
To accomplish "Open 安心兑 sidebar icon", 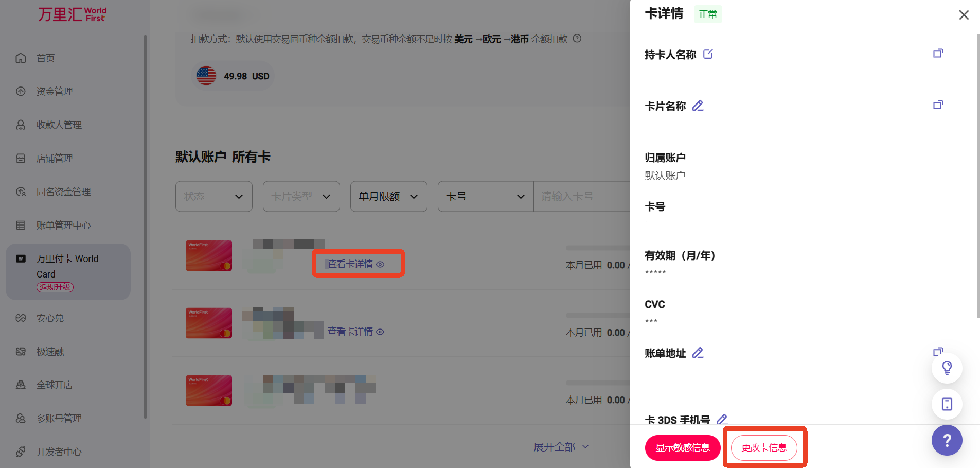I will 21,318.
